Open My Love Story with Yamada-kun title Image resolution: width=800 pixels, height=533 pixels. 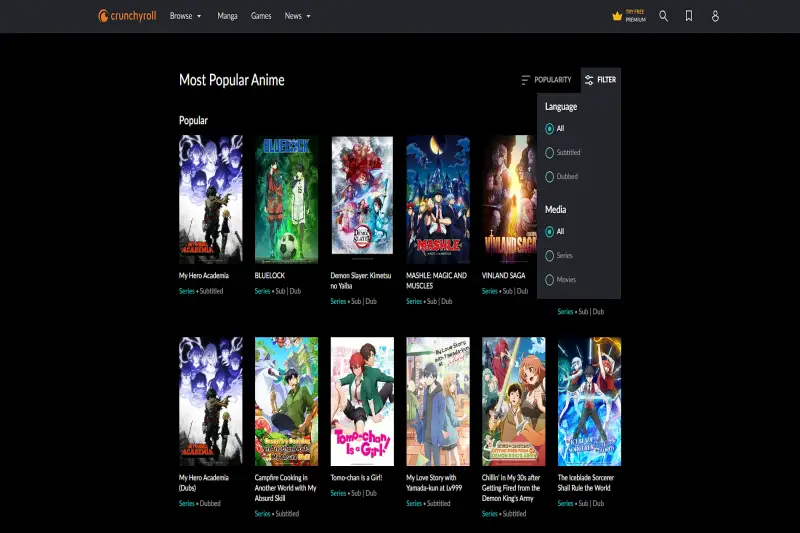tap(434, 483)
